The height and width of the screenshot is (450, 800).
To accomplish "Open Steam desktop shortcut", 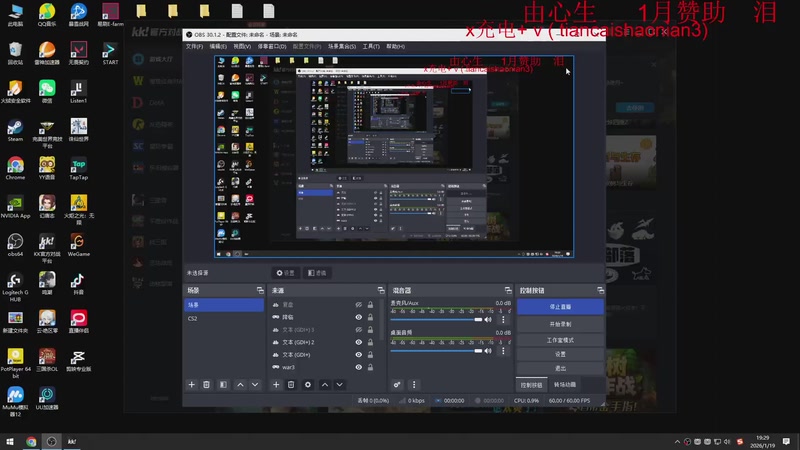I will tap(15, 131).
